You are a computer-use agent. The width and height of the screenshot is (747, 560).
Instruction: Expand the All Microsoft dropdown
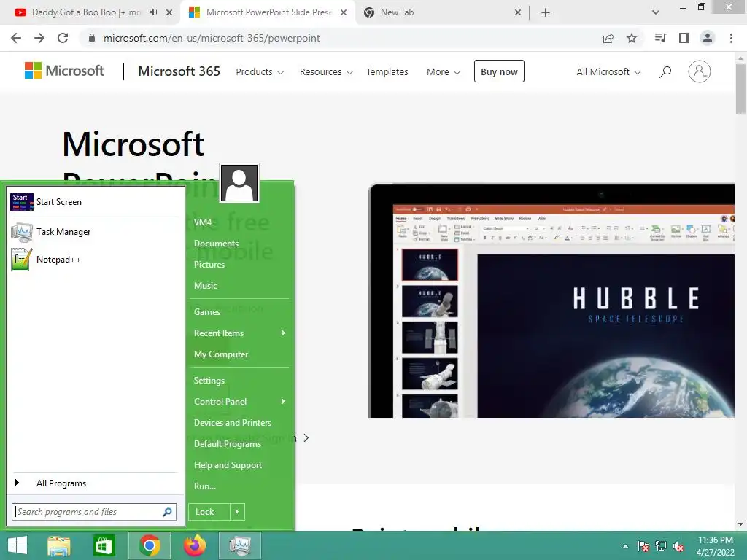coord(609,72)
